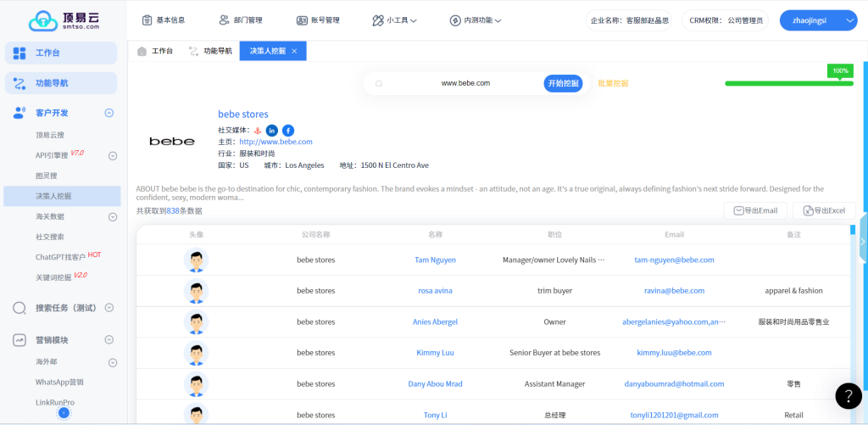
Task: Expand the right side panel arrow
Action: pos(863,242)
